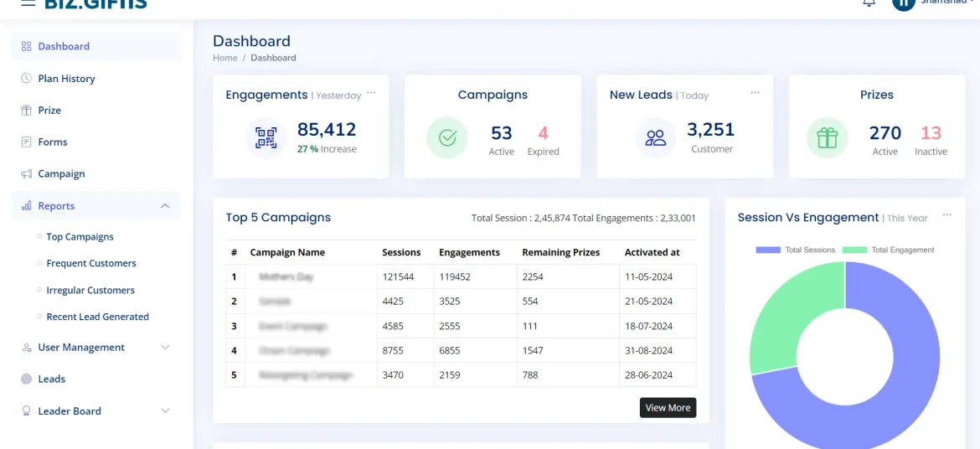Click the notification bell icon
Image resolution: width=980 pixels, height=449 pixels.
[869, 3]
